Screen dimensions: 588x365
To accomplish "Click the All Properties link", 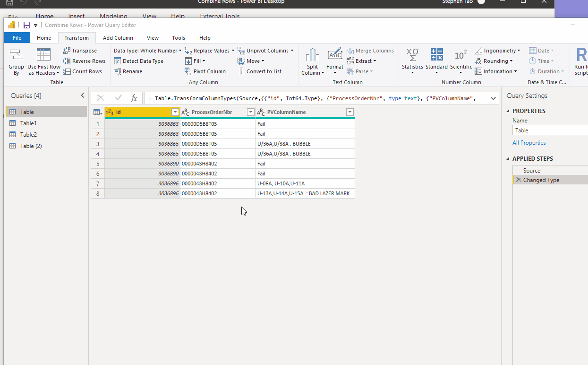I will click(529, 143).
